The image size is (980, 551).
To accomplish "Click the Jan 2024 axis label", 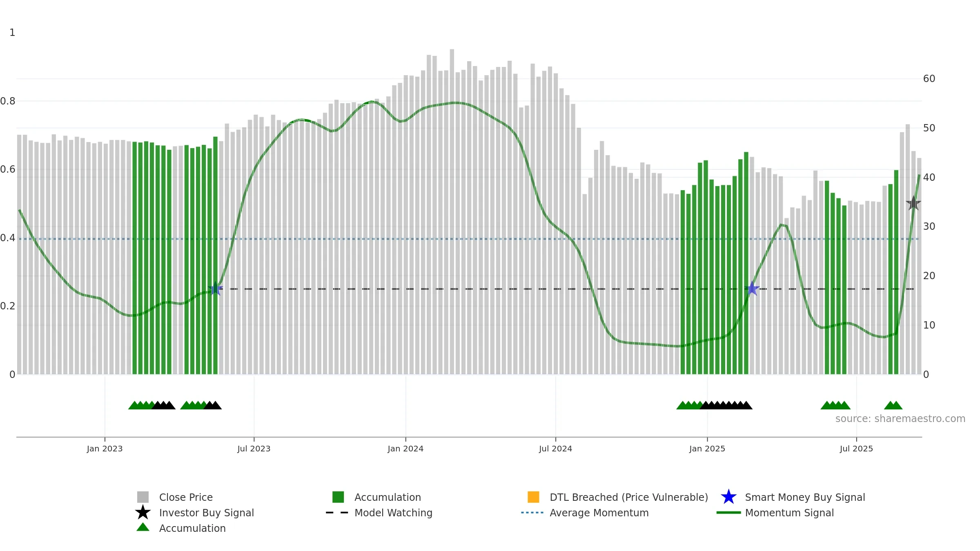I will pos(405,449).
